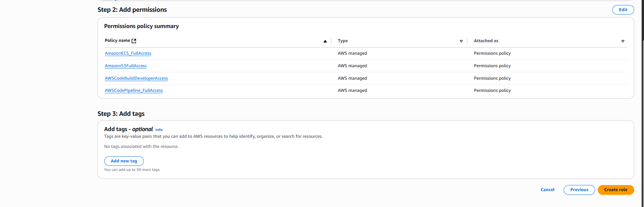Go back with the Previous button

click(x=579, y=190)
